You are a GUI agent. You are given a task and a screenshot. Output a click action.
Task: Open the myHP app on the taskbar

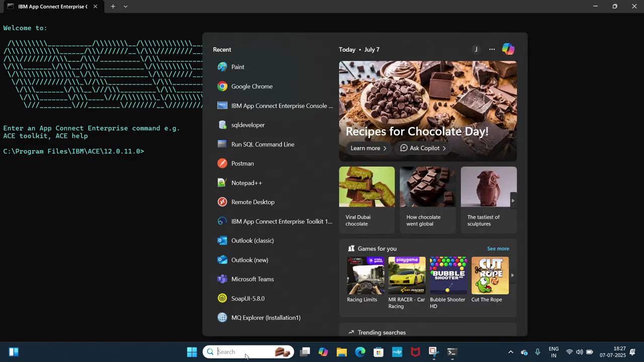click(397, 352)
